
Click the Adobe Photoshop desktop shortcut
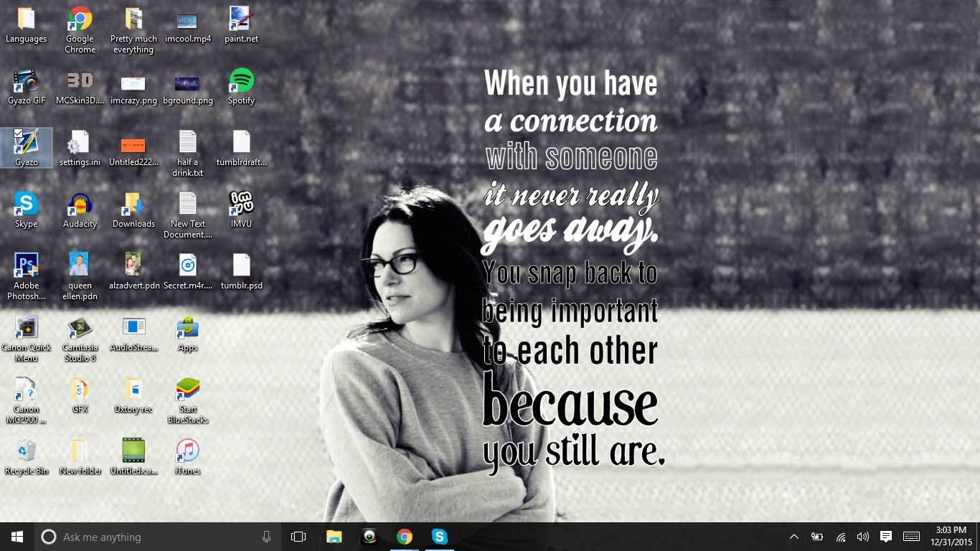(x=26, y=277)
